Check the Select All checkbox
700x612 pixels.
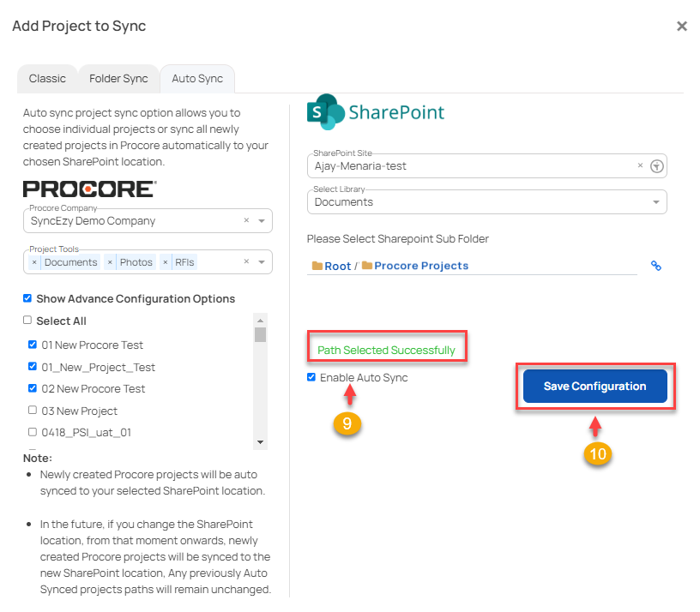tap(26, 321)
